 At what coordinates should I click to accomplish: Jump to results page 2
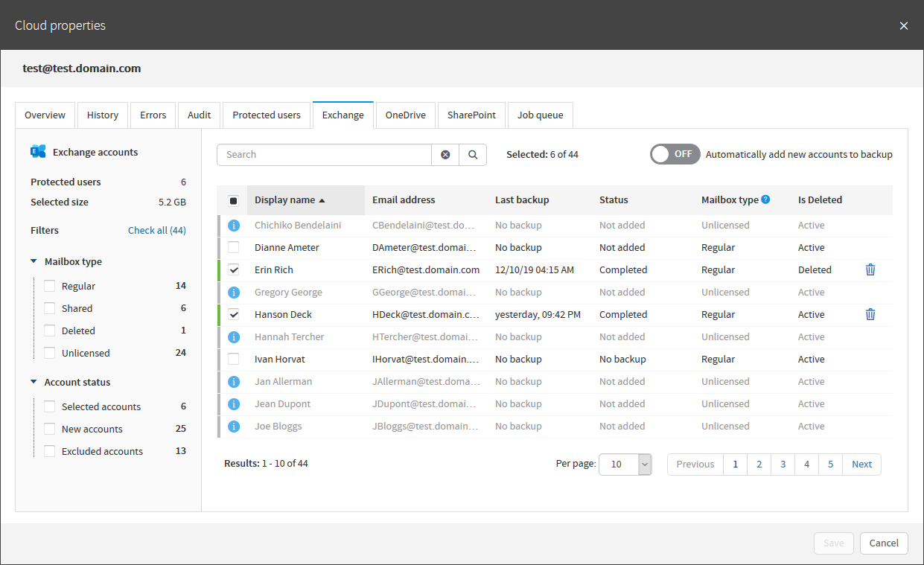[x=759, y=464]
